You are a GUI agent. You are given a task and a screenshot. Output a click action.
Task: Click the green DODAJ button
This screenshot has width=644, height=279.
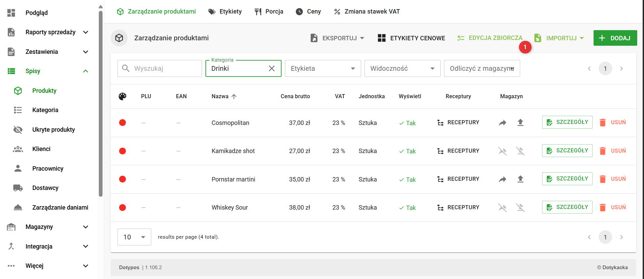tap(615, 38)
